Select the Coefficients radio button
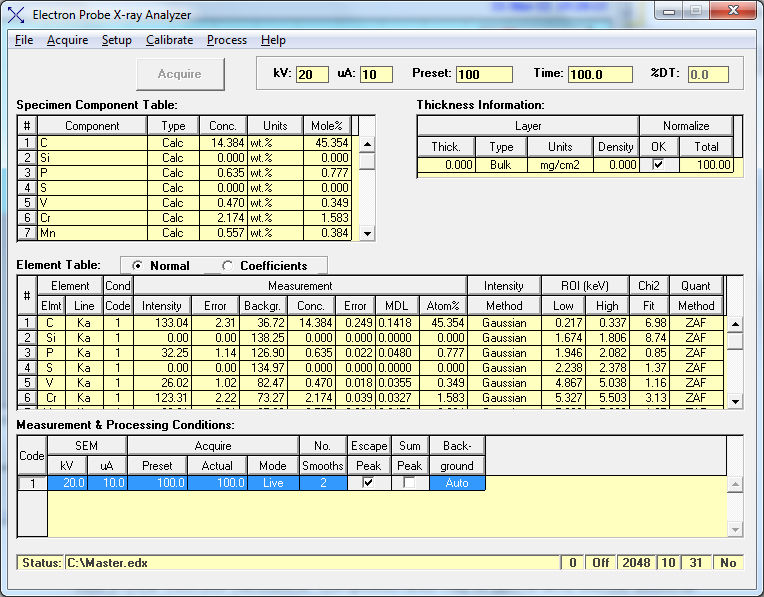 click(227, 266)
